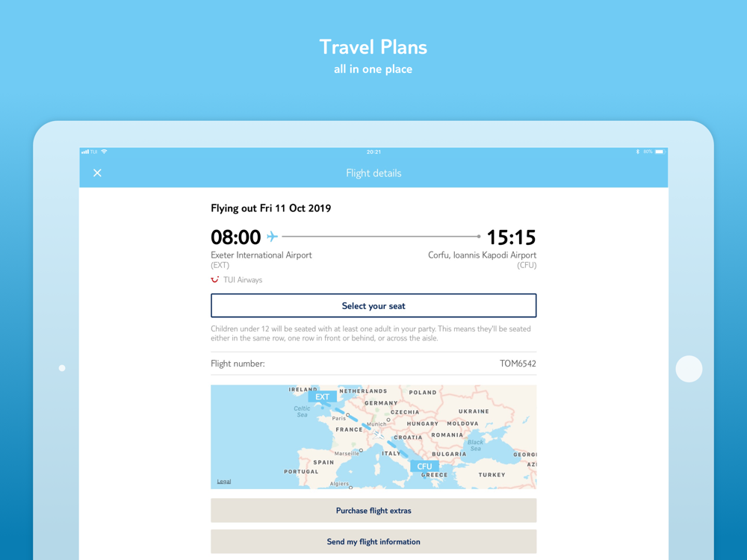The width and height of the screenshot is (747, 560).
Task: Tap the 15:15 arrival time
Action: (511, 237)
